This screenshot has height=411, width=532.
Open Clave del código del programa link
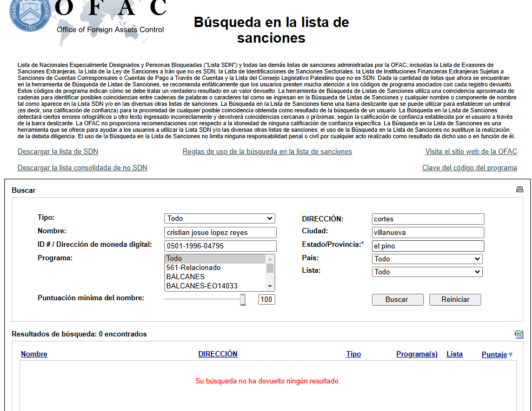(469, 168)
